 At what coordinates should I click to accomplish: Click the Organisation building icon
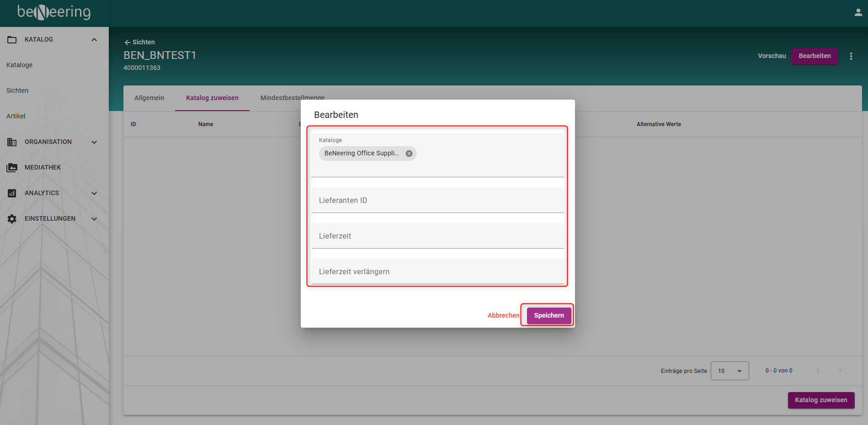click(12, 142)
